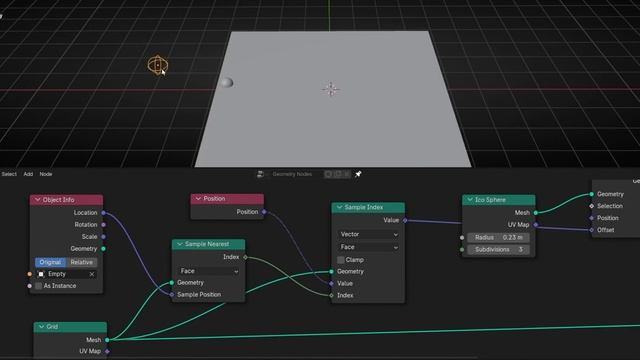Click the orange object input socket
The height and width of the screenshot is (360, 640).
coord(29,274)
